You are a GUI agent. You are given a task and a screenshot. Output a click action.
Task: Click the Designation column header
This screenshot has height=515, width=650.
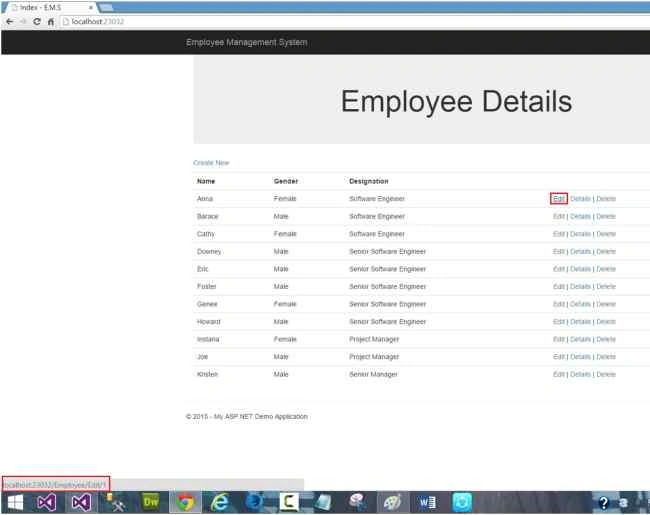[369, 181]
